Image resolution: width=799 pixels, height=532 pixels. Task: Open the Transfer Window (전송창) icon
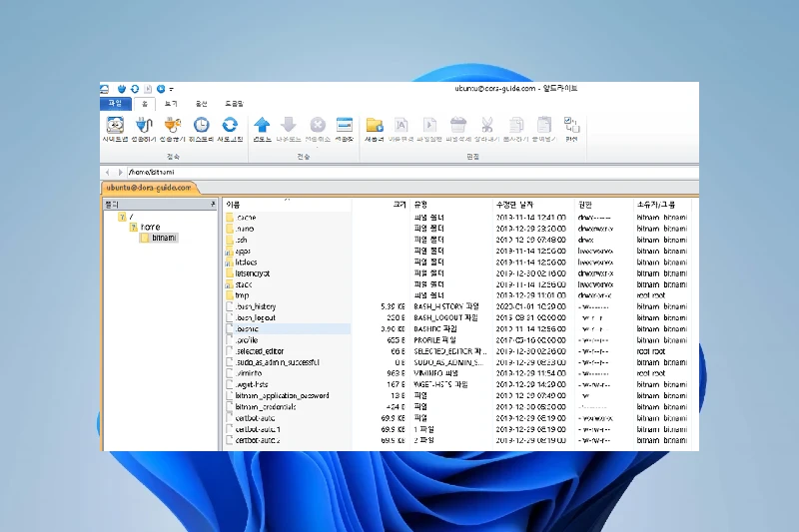coord(345,129)
